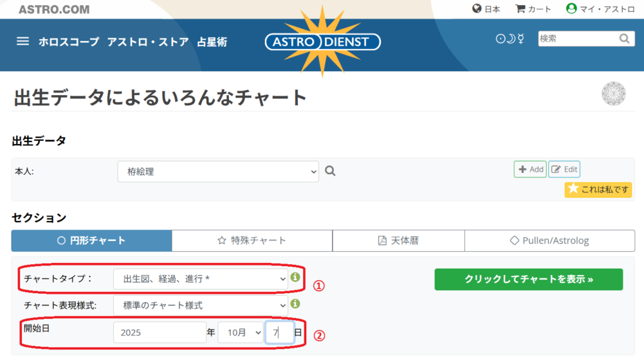
Task: Click info icon next to chart style
Action: click(295, 304)
